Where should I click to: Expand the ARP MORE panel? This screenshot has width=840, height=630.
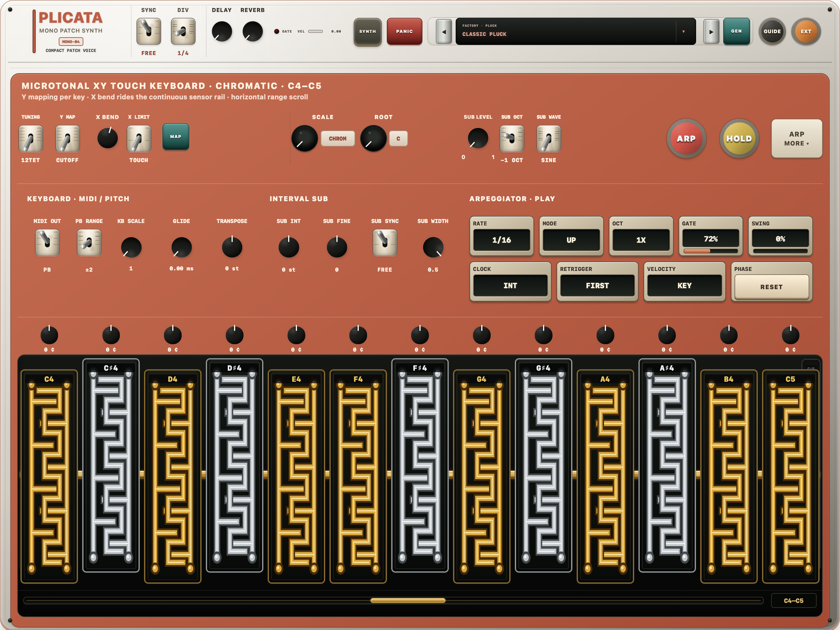pyautogui.click(x=796, y=139)
